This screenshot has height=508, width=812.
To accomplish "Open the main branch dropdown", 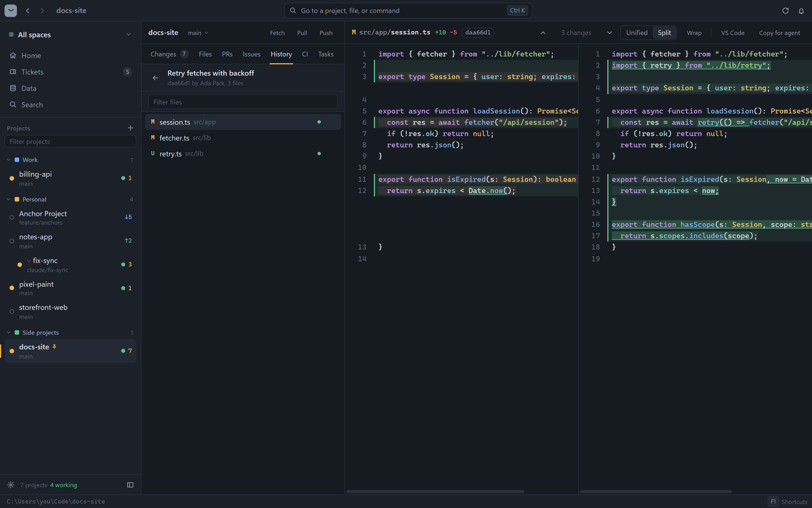I will 198,32.
